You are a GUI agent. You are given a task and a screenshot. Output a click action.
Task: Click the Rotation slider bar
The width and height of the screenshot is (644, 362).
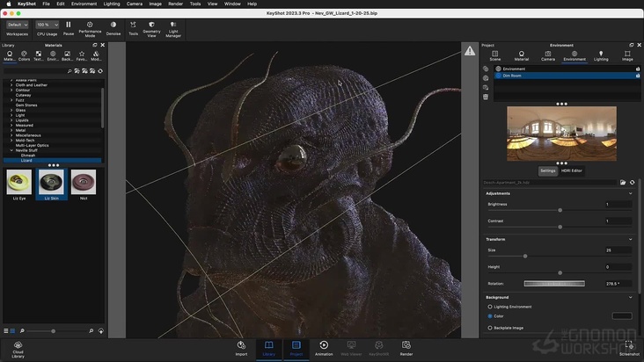[554, 283]
